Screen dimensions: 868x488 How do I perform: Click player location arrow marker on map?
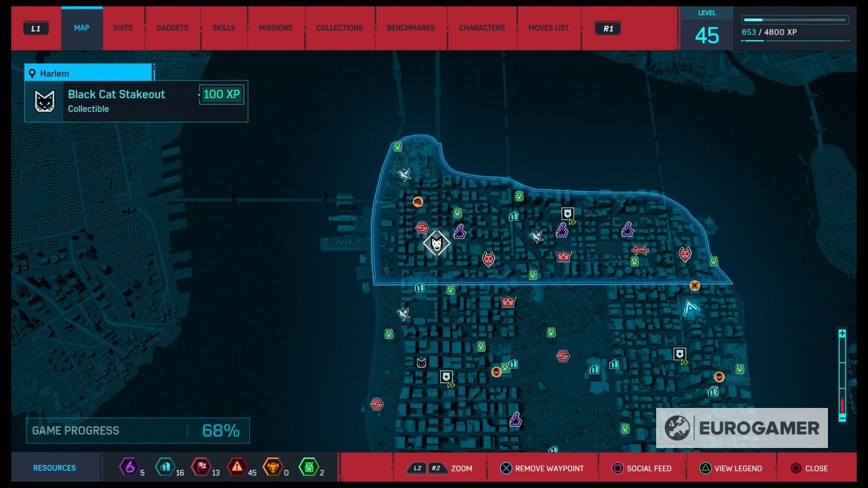pyautogui.click(x=692, y=308)
